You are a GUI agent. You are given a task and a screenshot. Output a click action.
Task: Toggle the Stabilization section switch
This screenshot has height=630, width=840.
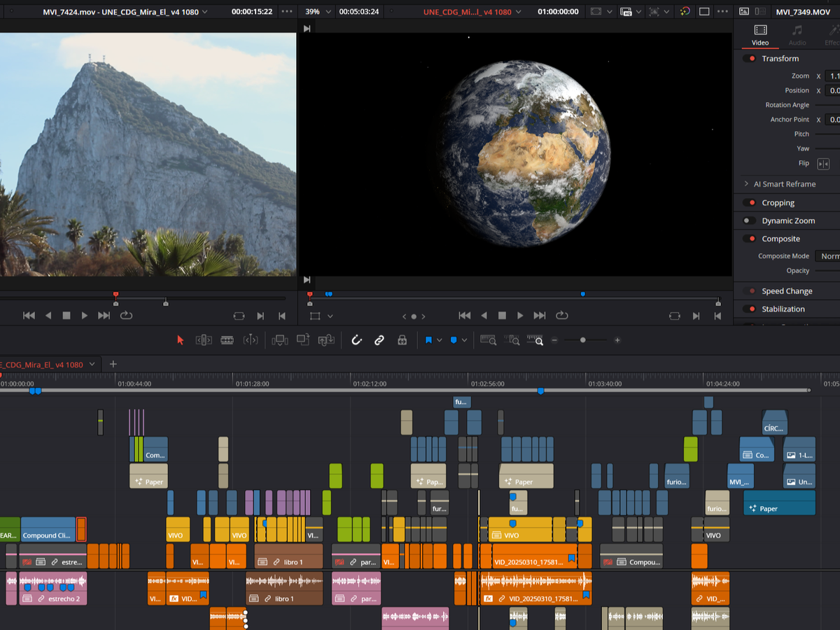(x=751, y=309)
